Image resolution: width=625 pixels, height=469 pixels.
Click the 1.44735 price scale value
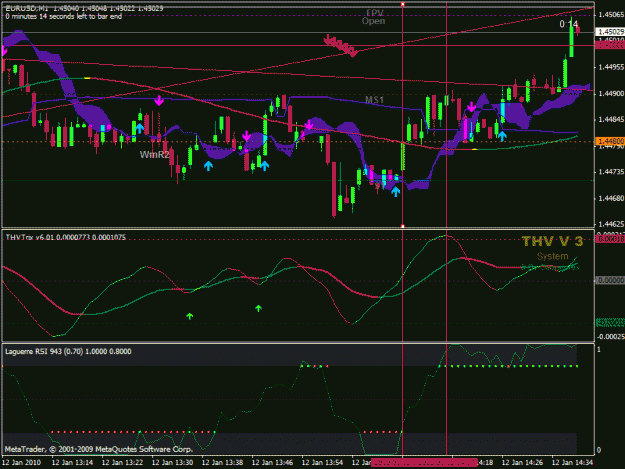click(x=611, y=172)
